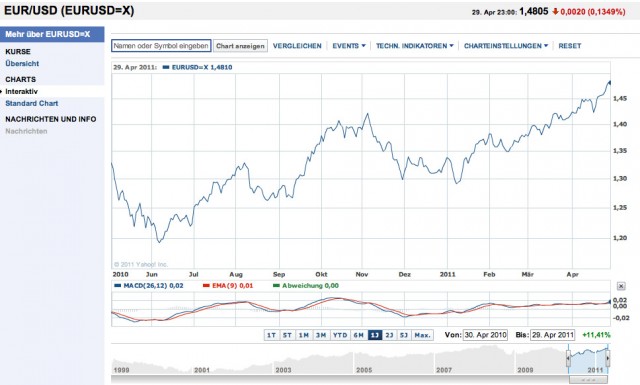This screenshot has width=640, height=385.
Task: Click the EURUSD=X 1,4810 legend label
Action: click(x=198, y=67)
